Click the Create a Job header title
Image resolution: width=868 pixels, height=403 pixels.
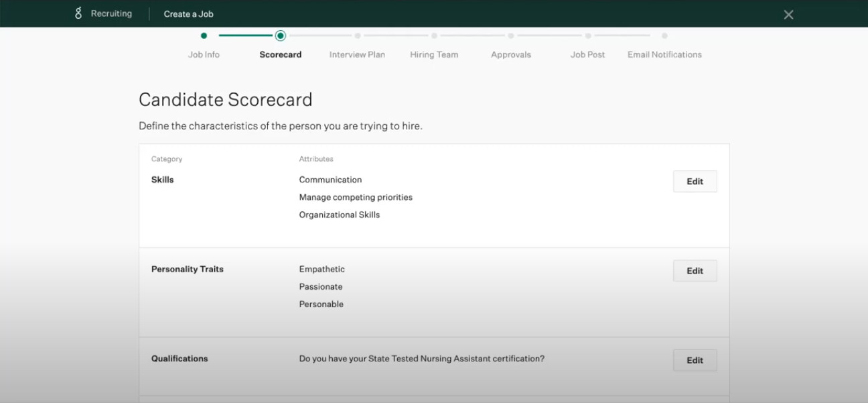[189, 14]
